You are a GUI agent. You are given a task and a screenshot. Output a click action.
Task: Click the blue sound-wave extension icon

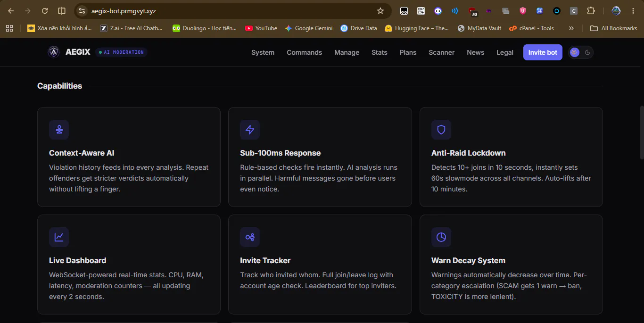[x=455, y=11]
